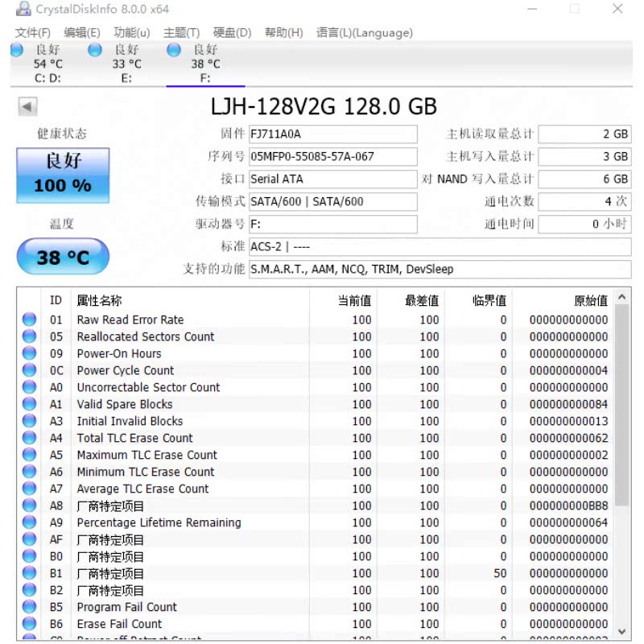Click the status orb for Total TLC Erase Count
Image resolution: width=644 pixels, height=644 pixels.
pos(29,438)
